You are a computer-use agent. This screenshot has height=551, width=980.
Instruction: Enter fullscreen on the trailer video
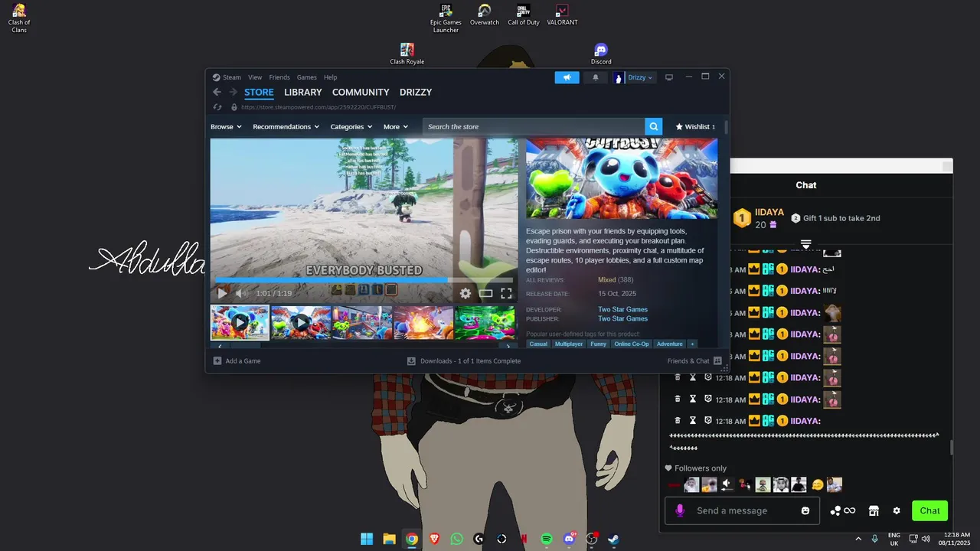506,293
